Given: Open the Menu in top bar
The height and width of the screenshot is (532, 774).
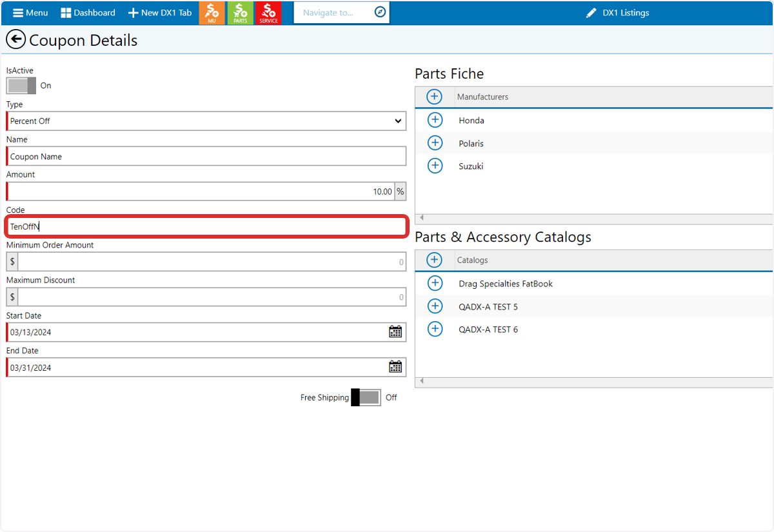Looking at the screenshot, I should [x=30, y=13].
